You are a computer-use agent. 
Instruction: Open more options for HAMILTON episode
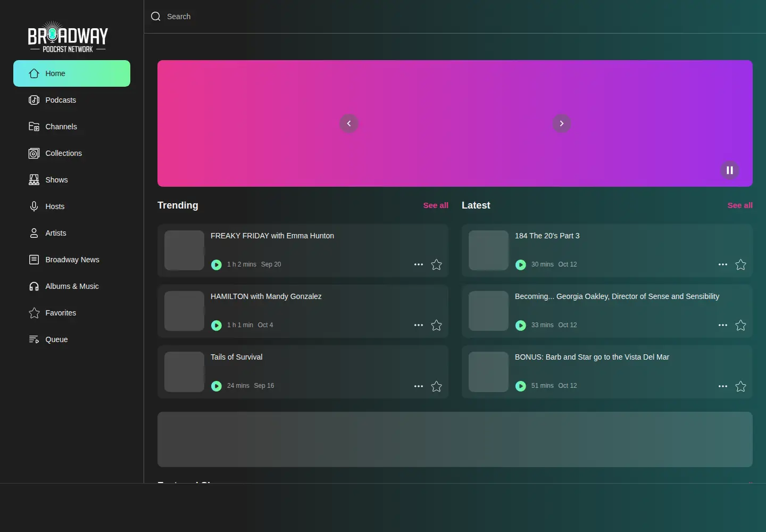click(419, 325)
